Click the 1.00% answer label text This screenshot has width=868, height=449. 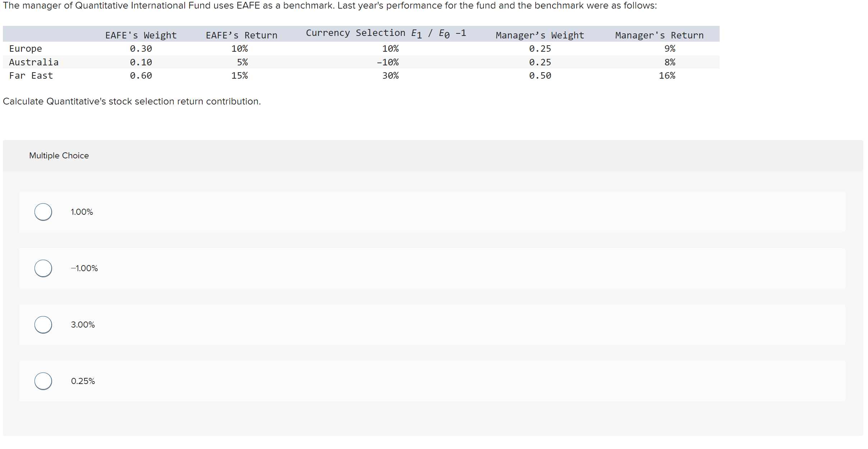(x=82, y=212)
